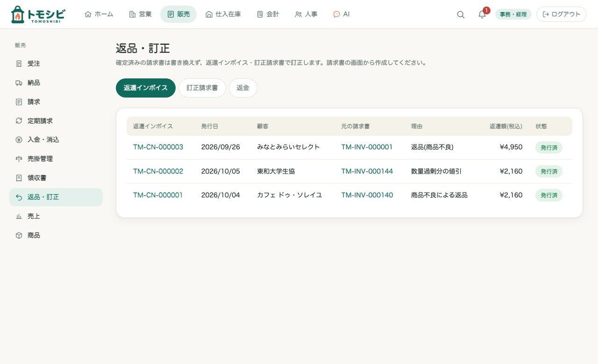Open the 営業 top menu
The image size is (598, 364).
click(x=140, y=14)
